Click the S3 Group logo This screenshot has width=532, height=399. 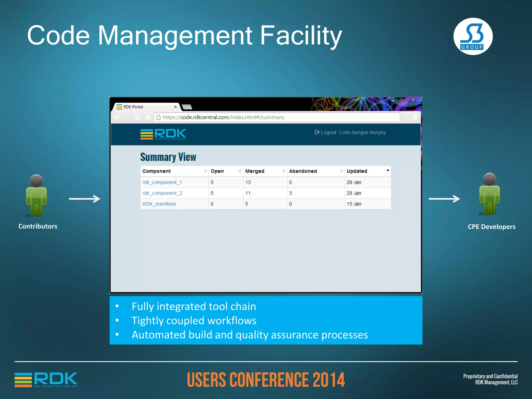click(x=473, y=36)
